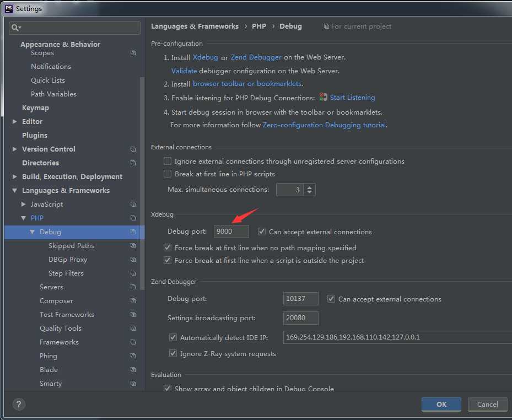Click the project-level icon beside Scopes
Viewport: 512px width, 420px height.
(x=133, y=53)
